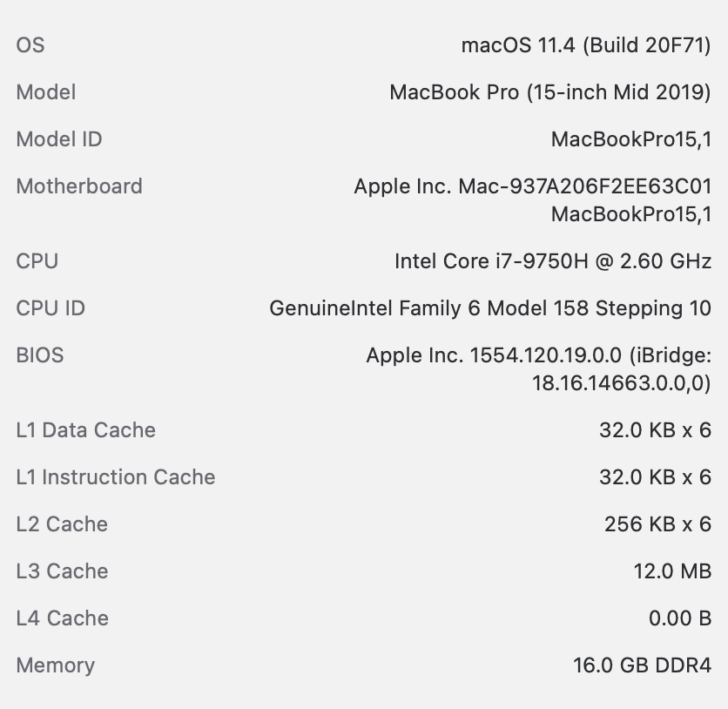Click the L3 Cache label
Image resolution: width=728 pixels, height=709 pixels.
[63, 571]
